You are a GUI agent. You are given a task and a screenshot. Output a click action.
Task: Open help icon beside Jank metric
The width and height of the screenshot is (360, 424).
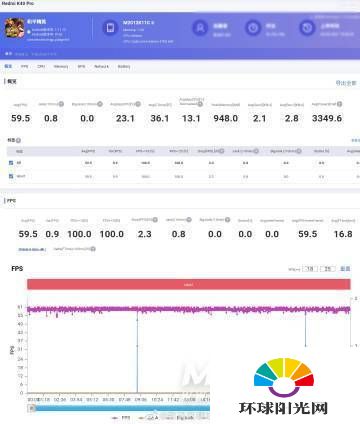[61, 104]
